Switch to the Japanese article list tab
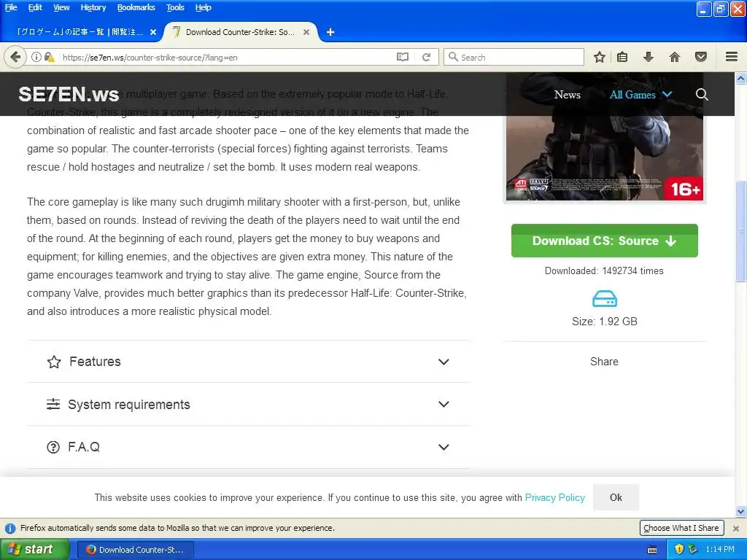Viewport: 747px width, 560px height. coord(82,32)
